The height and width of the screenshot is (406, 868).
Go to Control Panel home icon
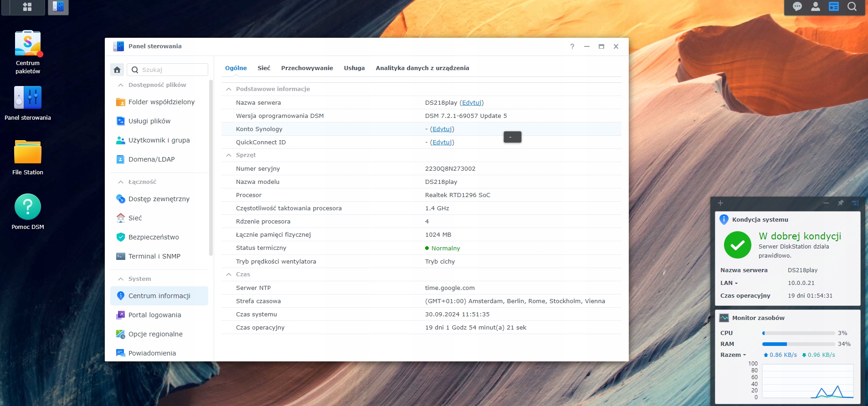point(117,70)
